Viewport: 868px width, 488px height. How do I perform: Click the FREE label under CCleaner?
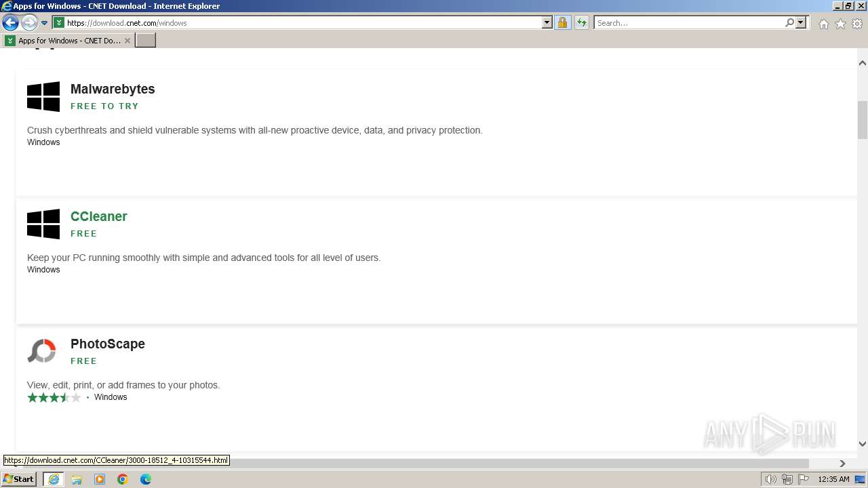pos(84,233)
